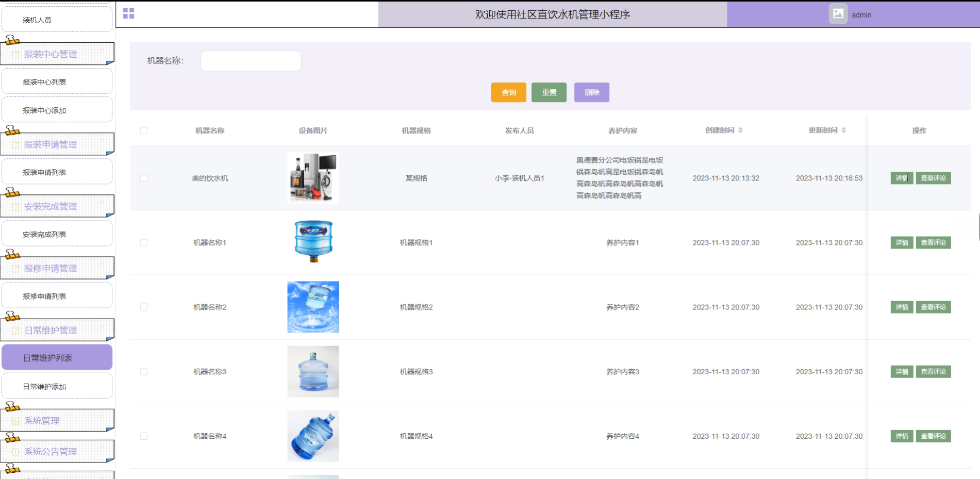The width and height of the screenshot is (980, 479).
Task: Open 报装中心列表 in the sidebar
Action: click(57, 82)
